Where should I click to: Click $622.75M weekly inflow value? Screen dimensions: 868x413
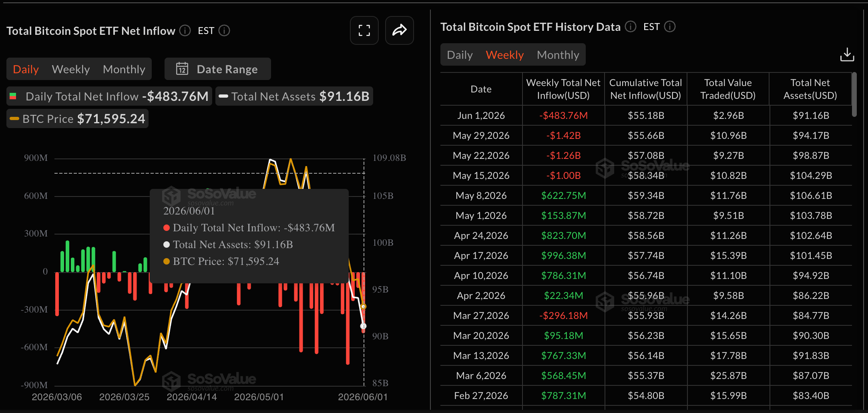pyautogui.click(x=563, y=196)
